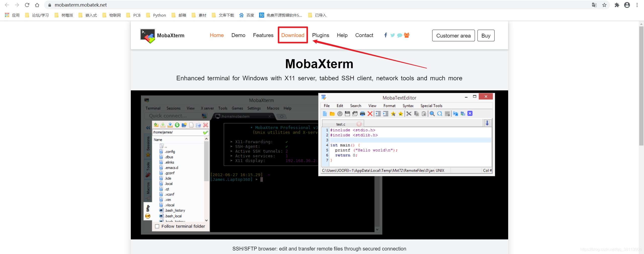The width and height of the screenshot is (644, 254).
Task: Open the 论坛/学习 bookmark folder
Action: [37, 15]
